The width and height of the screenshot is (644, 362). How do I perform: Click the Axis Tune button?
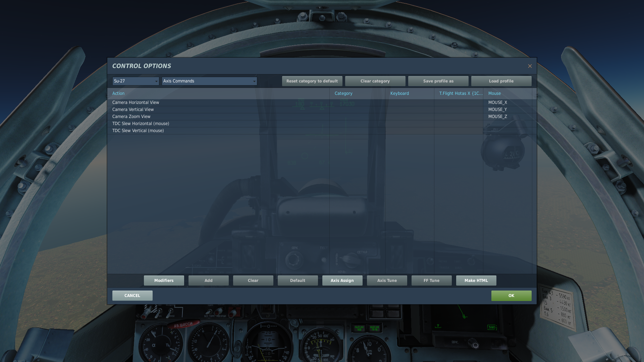(387, 281)
